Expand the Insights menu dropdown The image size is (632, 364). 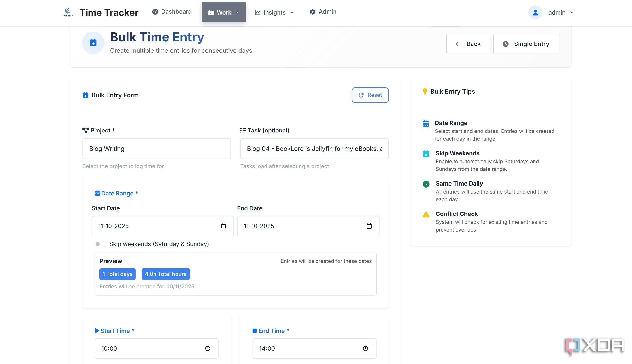pos(274,12)
